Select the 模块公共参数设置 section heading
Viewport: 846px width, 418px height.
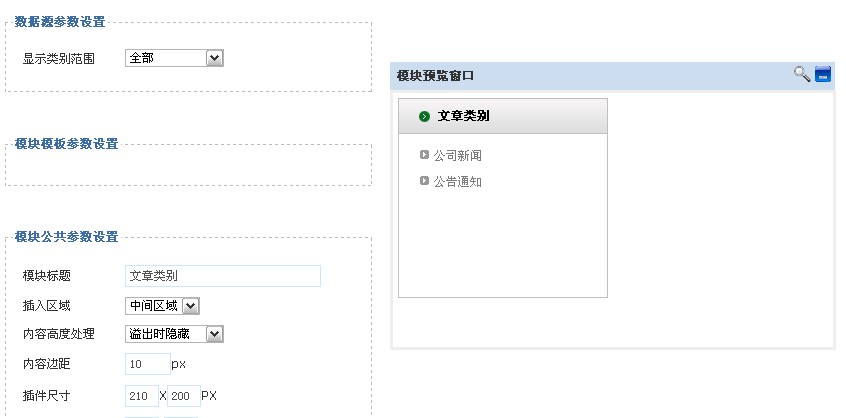click(66, 237)
